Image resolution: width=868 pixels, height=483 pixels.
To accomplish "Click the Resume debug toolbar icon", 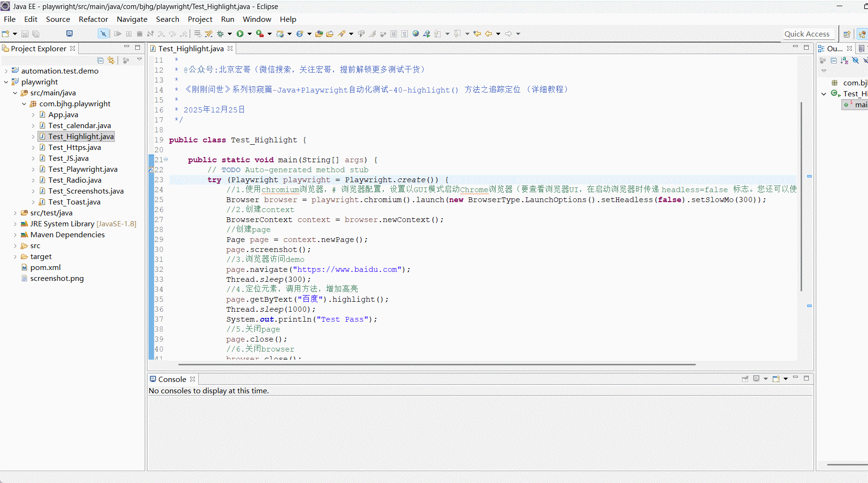I will pyautogui.click(x=118, y=34).
